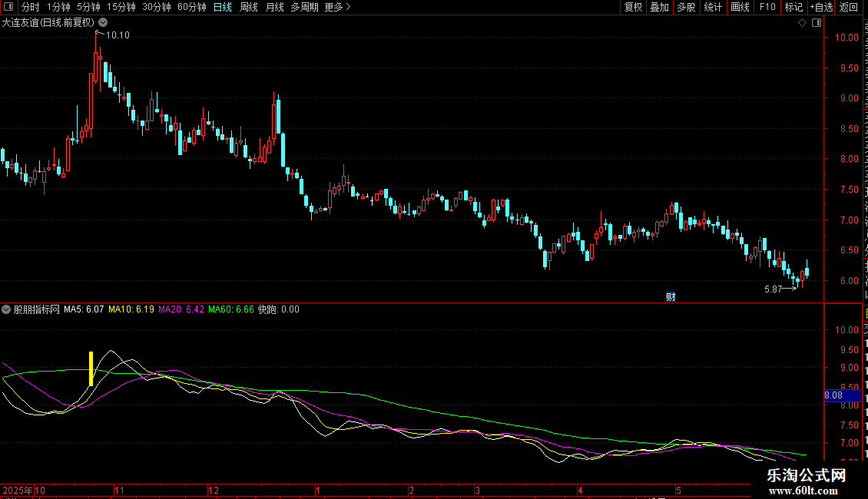Switch to the 15分钟 chart period
The width and height of the screenshot is (868, 499).
click(x=121, y=7)
